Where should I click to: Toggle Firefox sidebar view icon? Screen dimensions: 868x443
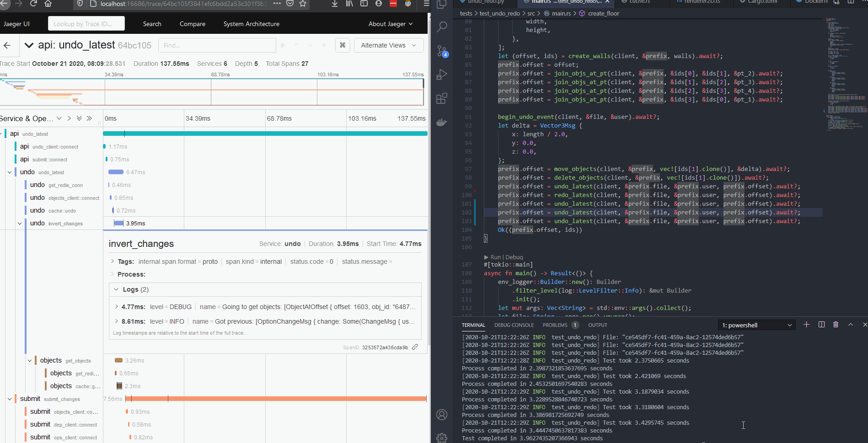[x=364, y=3]
